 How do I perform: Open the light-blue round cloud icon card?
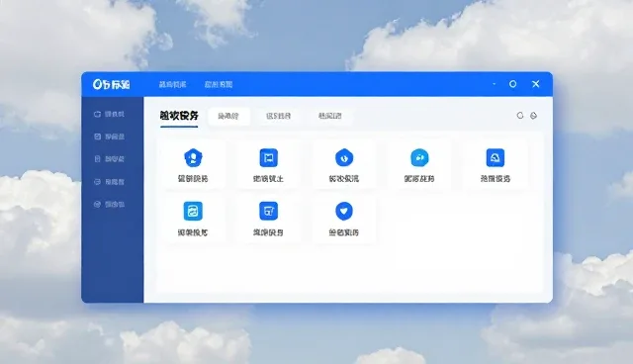pyautogui.click(x=419, y=164)
